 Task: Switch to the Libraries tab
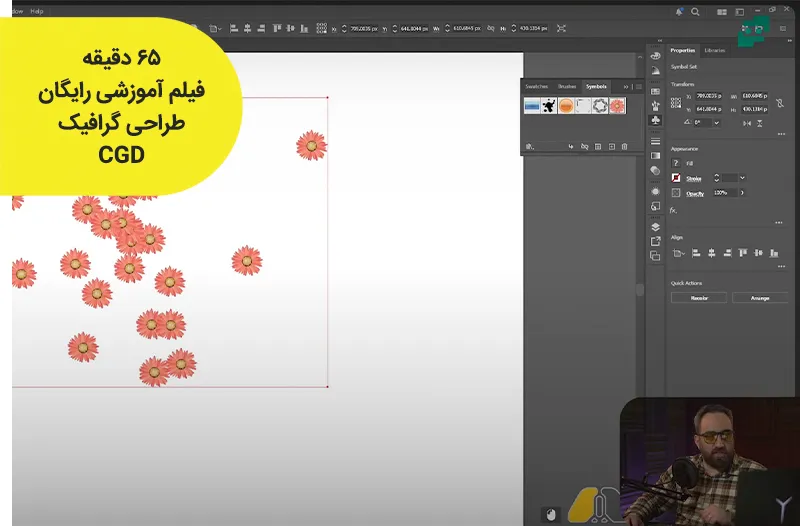point(715,50)
